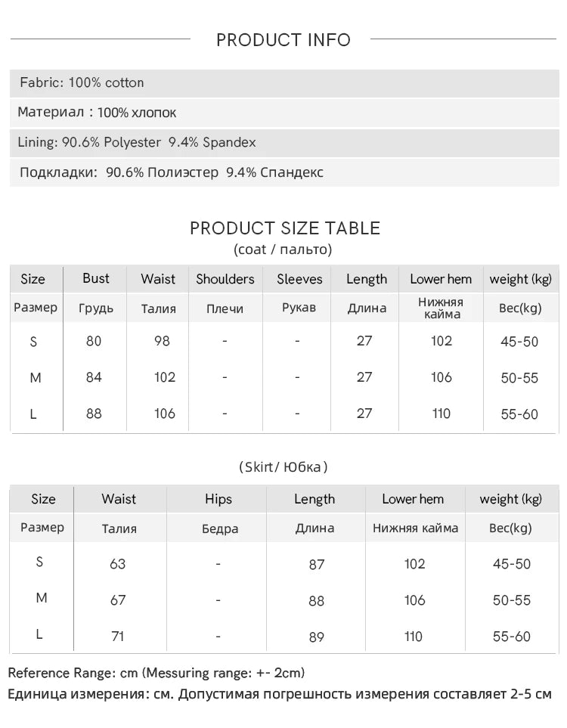
Task: Click skirt size M length value 88
Action: tap(316, 601)
